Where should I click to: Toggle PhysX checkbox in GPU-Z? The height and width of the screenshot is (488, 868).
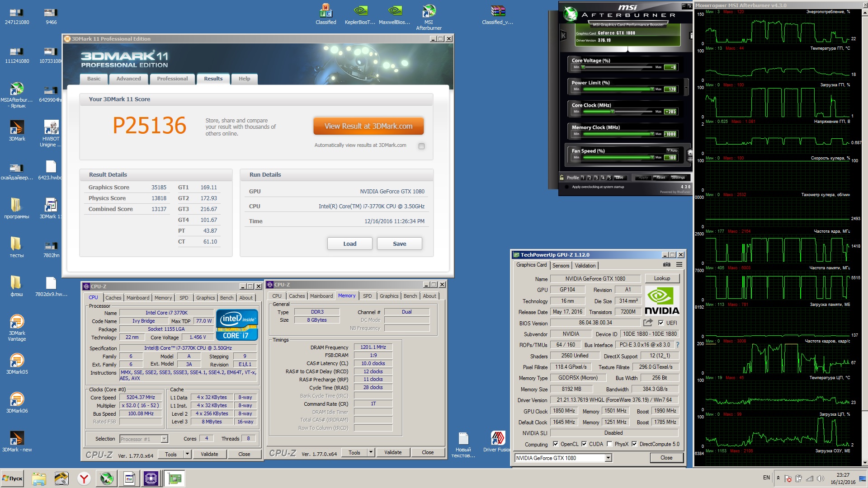(x=609, y=444)
